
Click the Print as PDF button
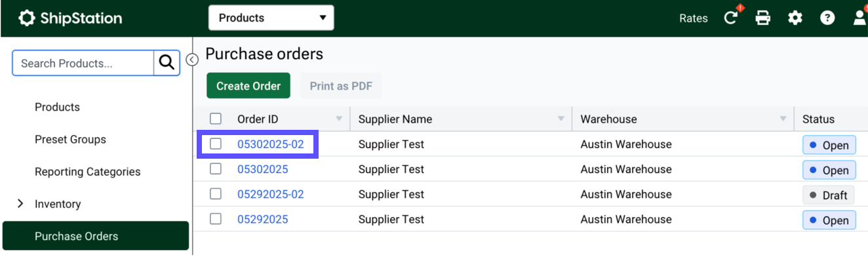pos(341,86)
